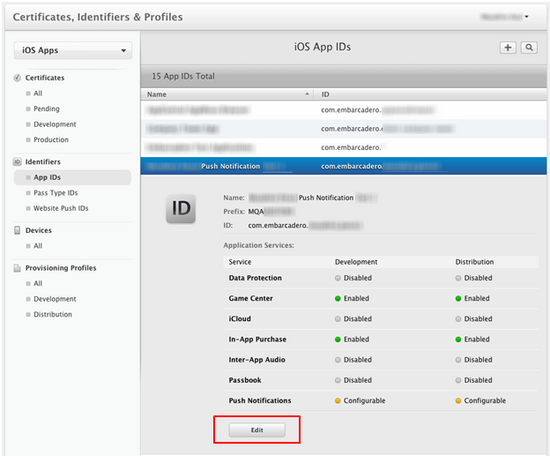The width and height of the screenshot is (550, 456).
Task: Click the plus icon to add App ID
Action: pyautogui.click(x=508, y=47)
